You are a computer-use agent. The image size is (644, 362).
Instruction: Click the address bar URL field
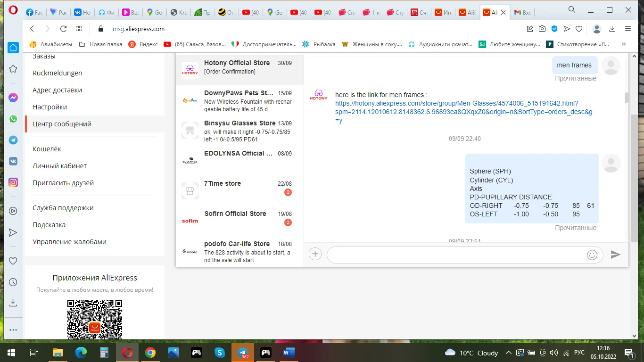[x=311, y=29]
